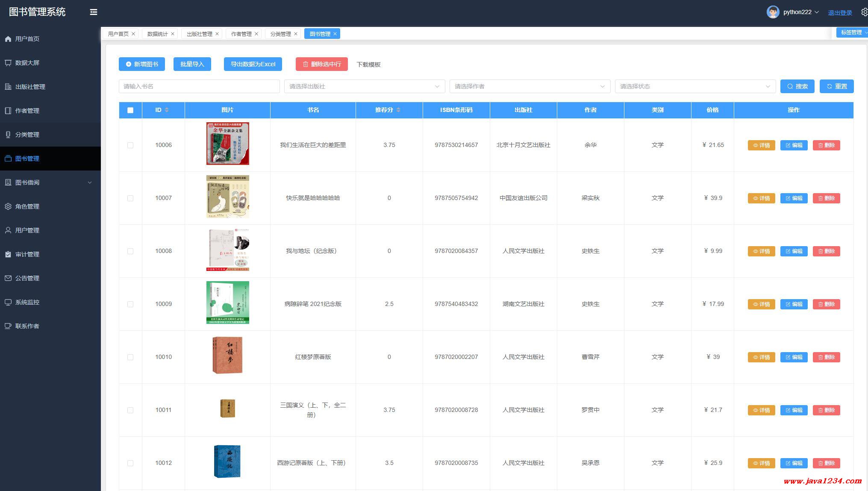Select checkbox for book 10010 红楼梦

[130, 357]
